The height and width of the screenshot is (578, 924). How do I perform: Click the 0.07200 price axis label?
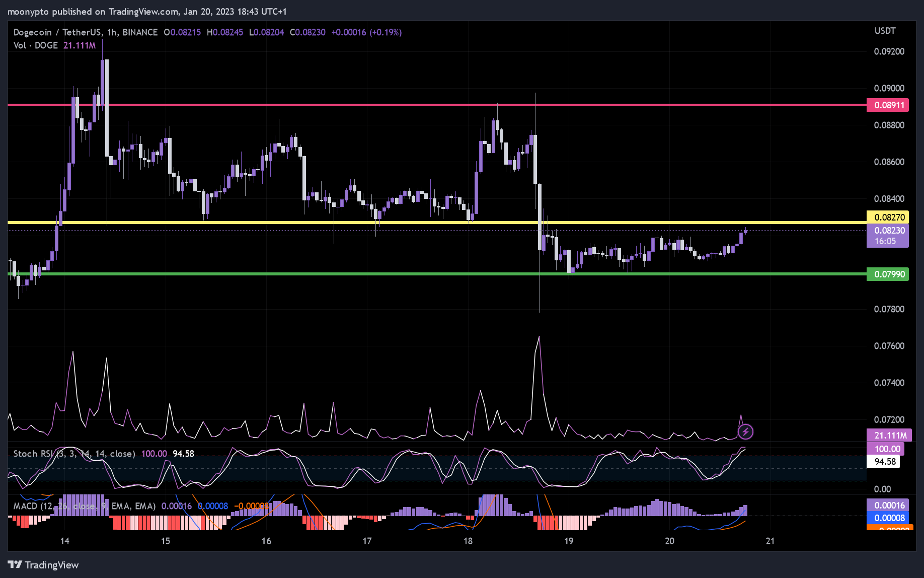point(889,419)
